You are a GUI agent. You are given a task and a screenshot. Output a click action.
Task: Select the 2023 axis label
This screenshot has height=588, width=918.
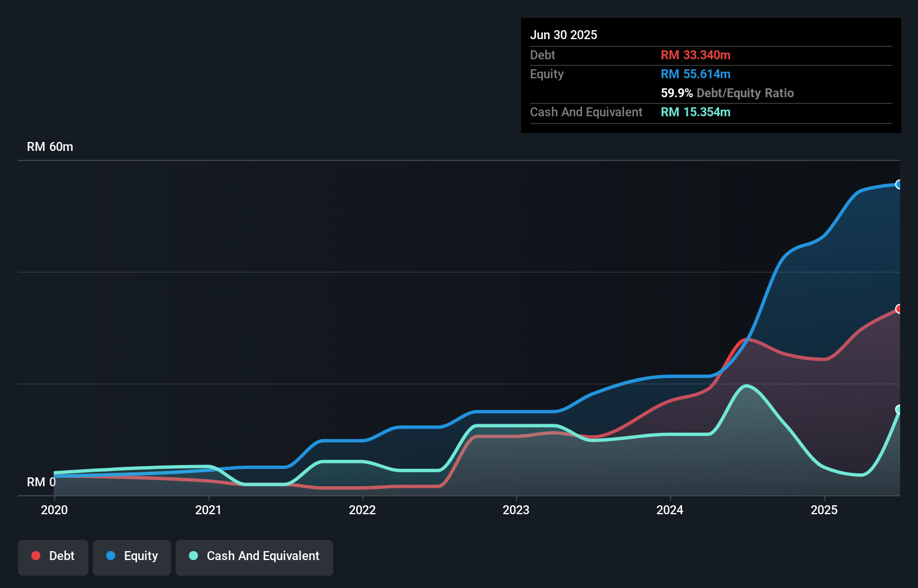517,510
